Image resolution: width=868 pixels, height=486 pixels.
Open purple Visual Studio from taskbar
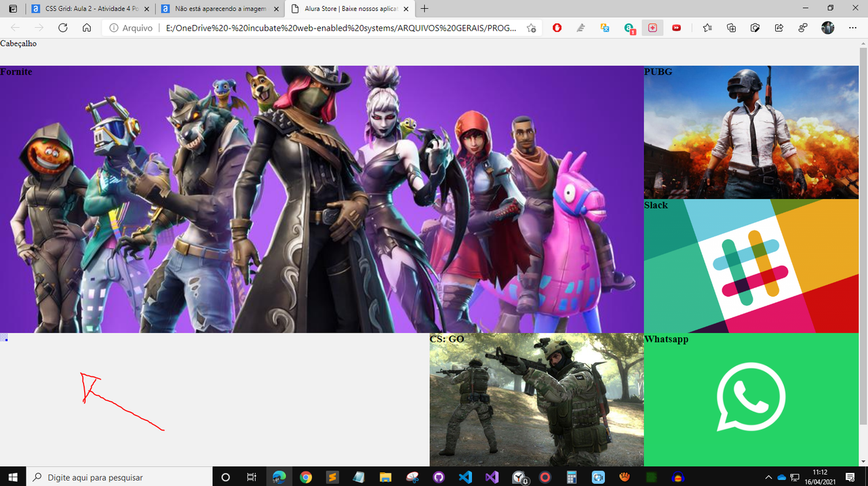pyautogui.click(x=492, y=477)
